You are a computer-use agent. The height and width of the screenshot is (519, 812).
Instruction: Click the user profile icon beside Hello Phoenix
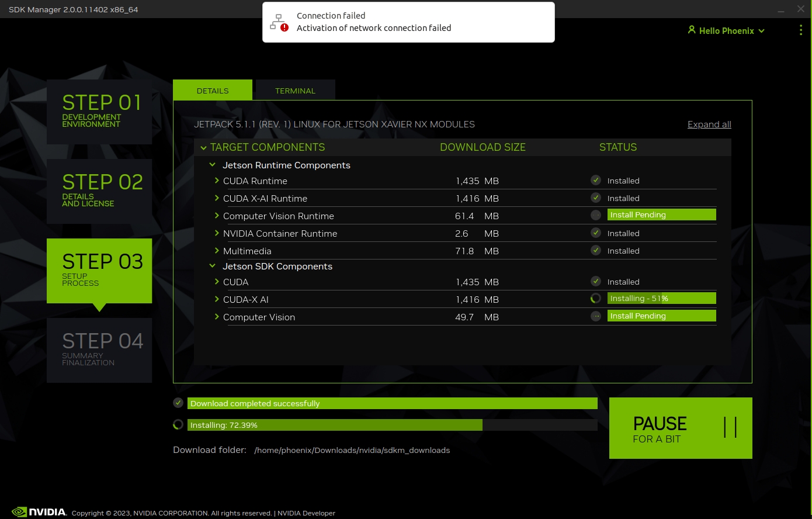pos(692,30)
